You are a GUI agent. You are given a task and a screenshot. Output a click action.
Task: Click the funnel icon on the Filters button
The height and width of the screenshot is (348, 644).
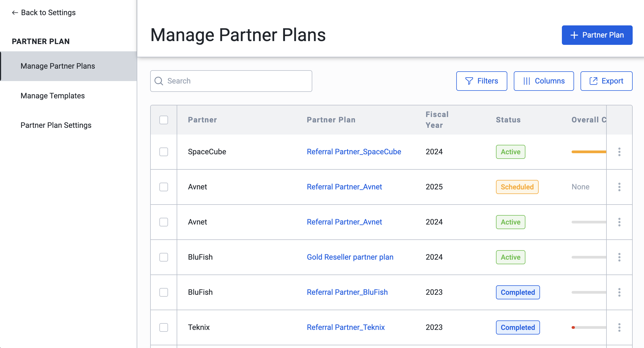(469, 81)
